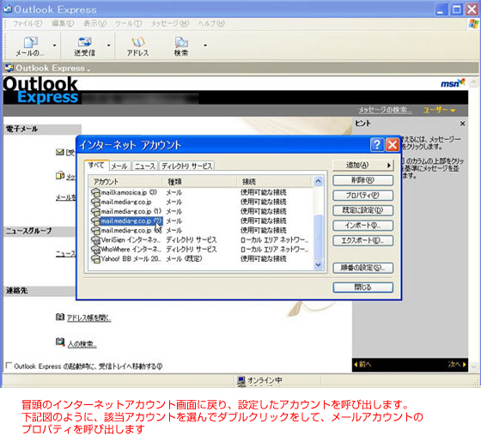
Task: Click the 接続 column header
Action: pos(275,181)
